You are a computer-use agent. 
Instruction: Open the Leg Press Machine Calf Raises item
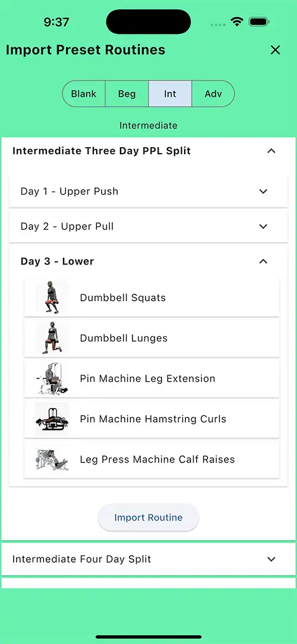coord(152,459)
